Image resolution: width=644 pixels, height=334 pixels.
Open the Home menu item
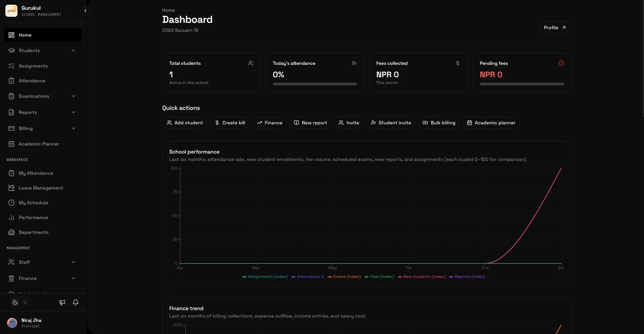pos(43,35)
